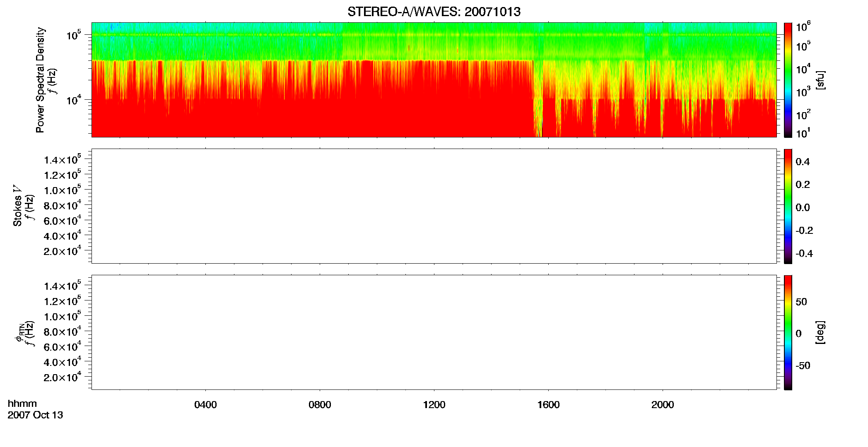Click the 0400 time axis label
The width and height of the screenshot is (868, 447).
(x=205, y=405)
